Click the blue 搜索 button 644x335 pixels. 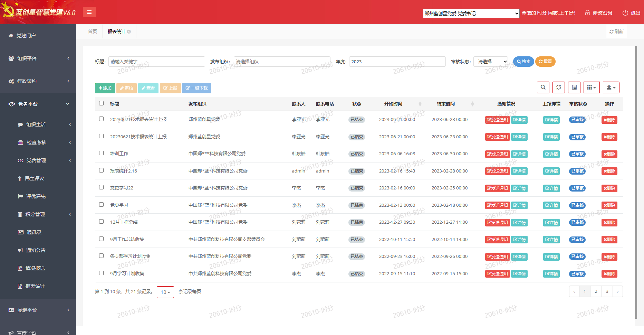pos(523,62)
